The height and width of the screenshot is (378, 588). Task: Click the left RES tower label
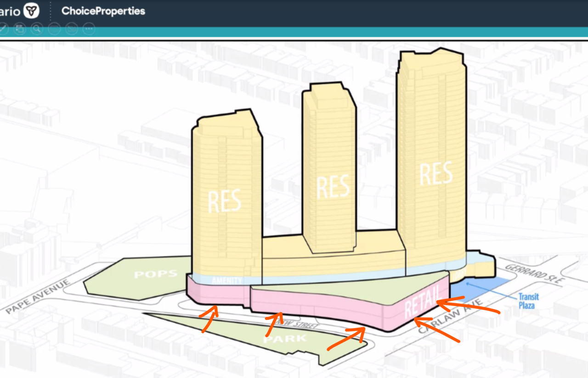pos(225,201)
